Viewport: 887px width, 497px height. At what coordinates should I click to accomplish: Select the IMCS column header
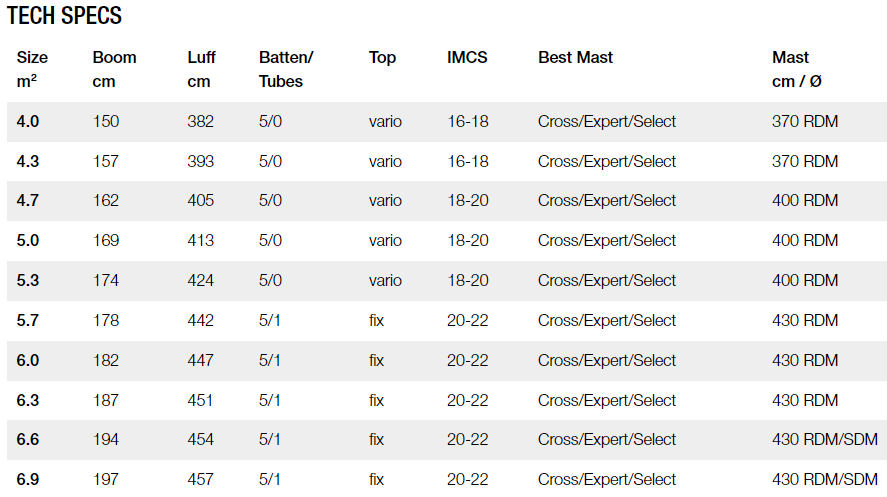coord(467,58)
